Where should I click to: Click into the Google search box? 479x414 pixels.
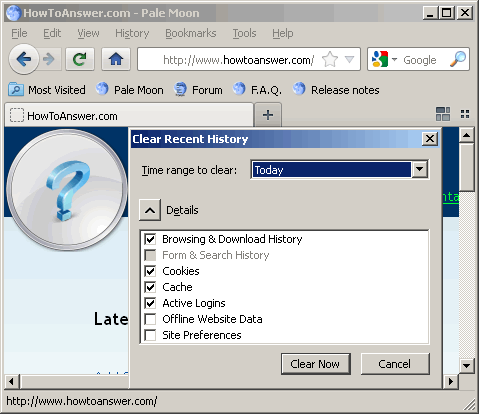420,60
